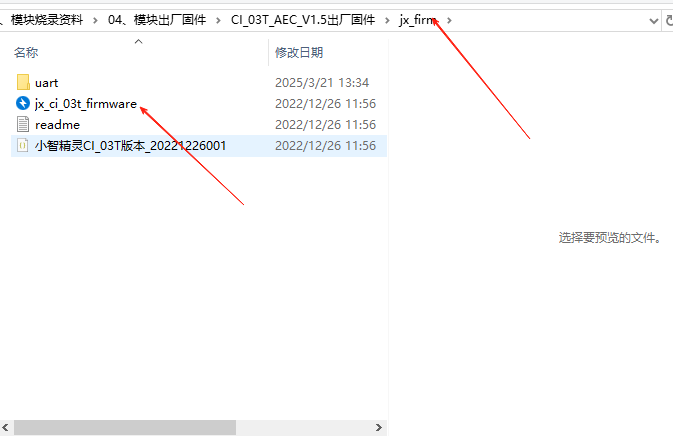Click the horizontal scrollbar left arrow
This screenshot has height=441, width=673.
click(x=6, y=427)
